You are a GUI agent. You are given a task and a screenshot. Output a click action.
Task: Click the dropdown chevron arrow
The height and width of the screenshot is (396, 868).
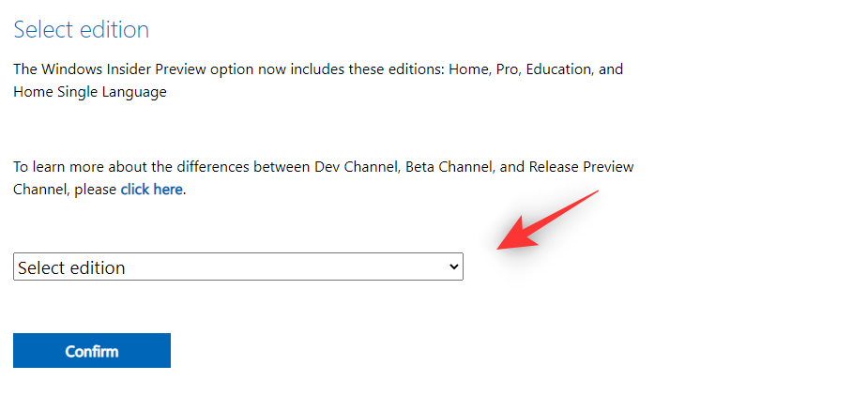454,267
